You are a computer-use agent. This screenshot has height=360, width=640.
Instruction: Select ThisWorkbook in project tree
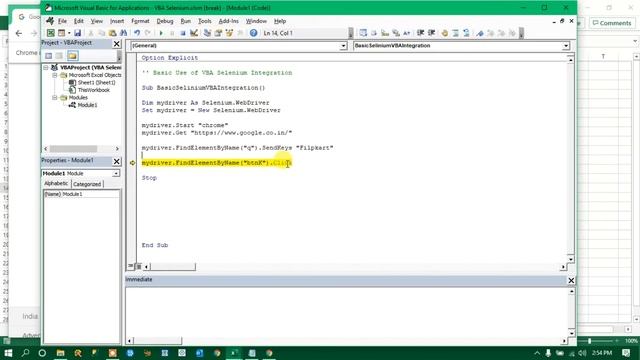pyautogui.click(x=93, y=90)
